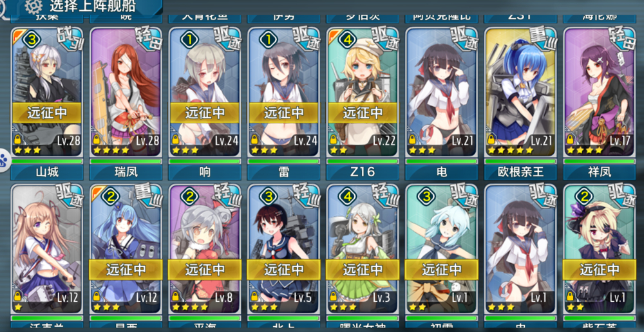Click the green health bar under 响
Viewport: 644px width, 332px height.
tap(205, 161)
